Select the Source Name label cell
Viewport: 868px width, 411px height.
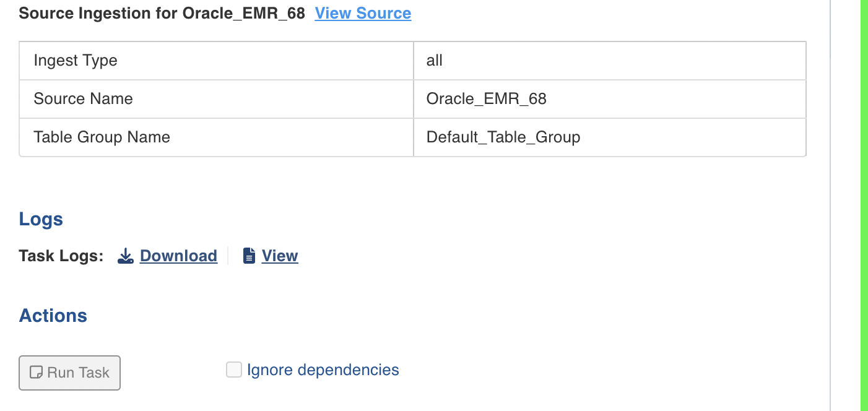[217, 99]
